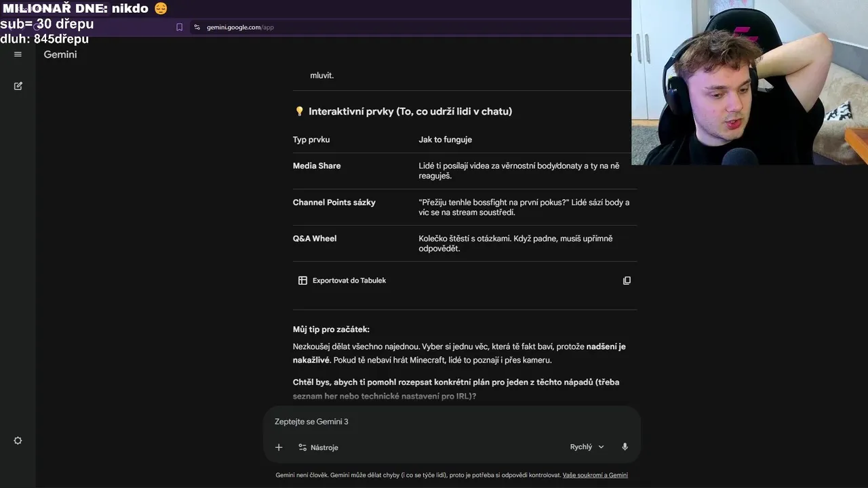Screen dimensions: 868x488
Task: Open the Gemini hamburger main menu
Action: [x=18, y=54]
